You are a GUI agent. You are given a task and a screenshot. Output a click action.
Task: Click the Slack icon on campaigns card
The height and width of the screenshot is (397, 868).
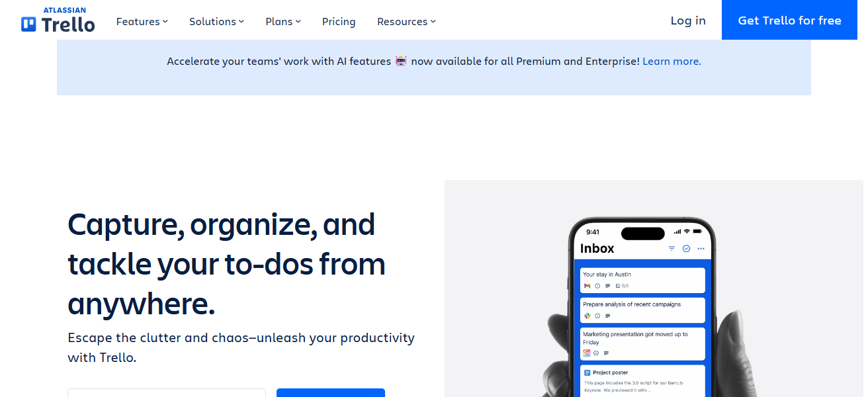click(587, 316)
